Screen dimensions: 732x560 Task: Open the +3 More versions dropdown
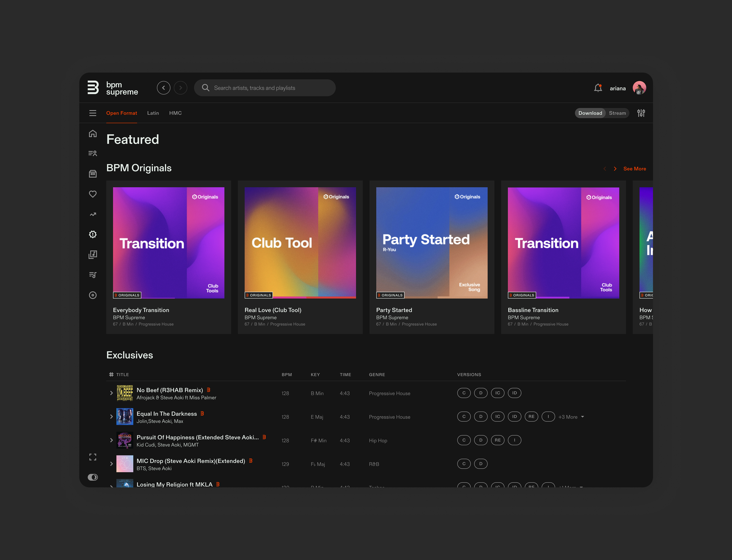(571, 417)
